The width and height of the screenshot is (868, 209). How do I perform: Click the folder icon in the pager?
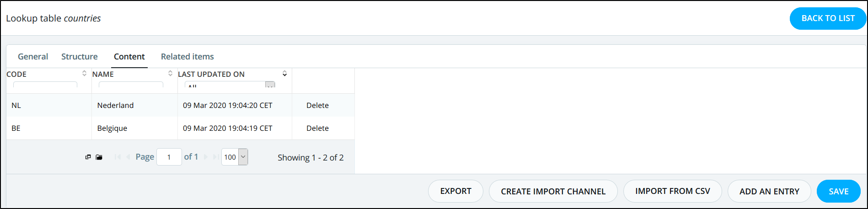[x=99, y=157]
